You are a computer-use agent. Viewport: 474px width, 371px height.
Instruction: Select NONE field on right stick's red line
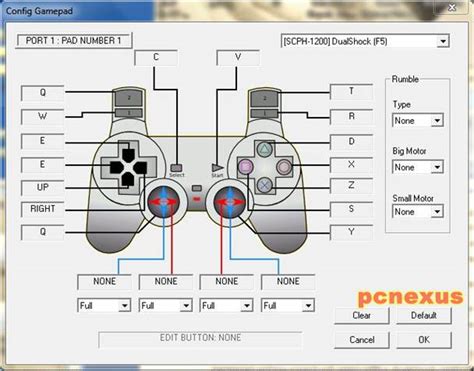pos(227,282)
